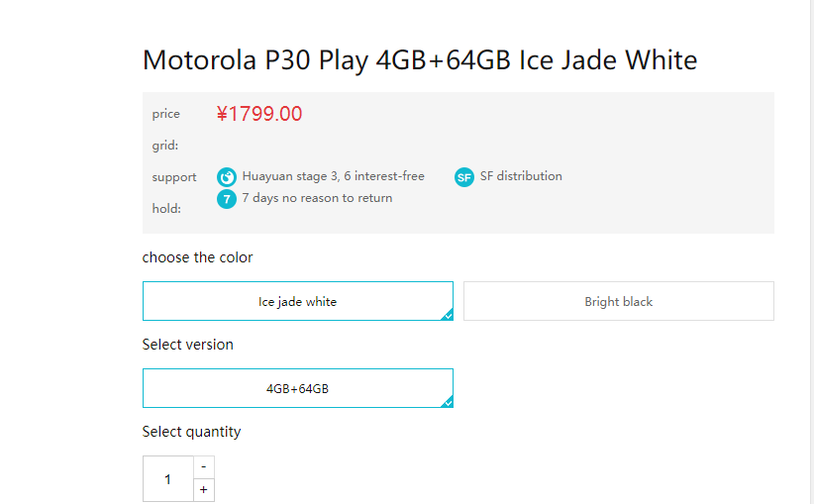This screenshot has height=504, width=814.
Task: Click the 'choose the color' label
Action: coord(197,257)
